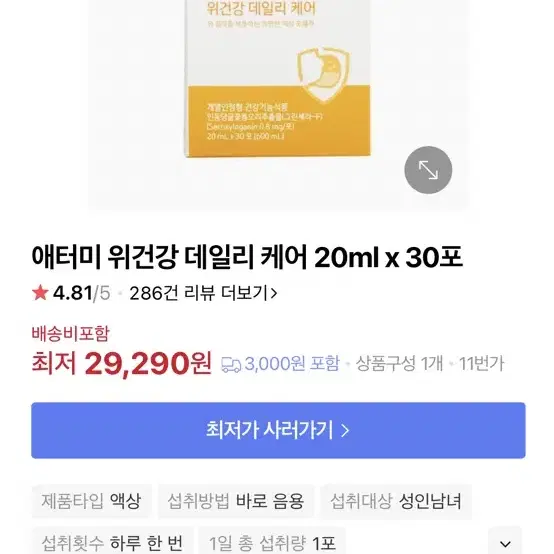This screenshot has width=554, height=554.
Task: Open 286건 리뷰 더보기 link
Action: click(x=203, y=293)
